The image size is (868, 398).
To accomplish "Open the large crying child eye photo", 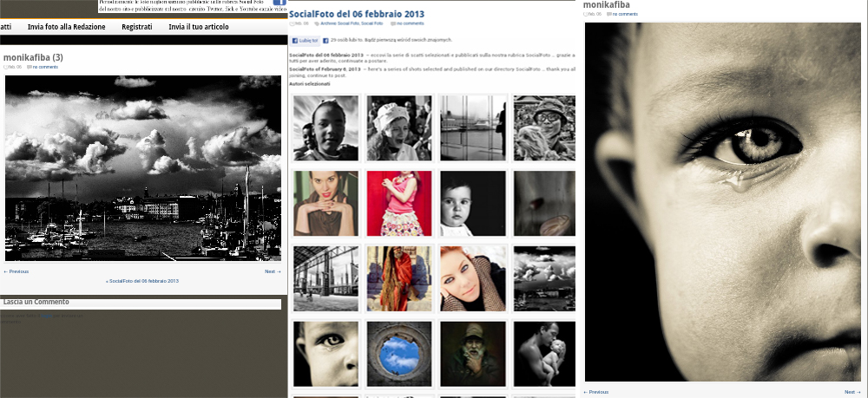I will click(723, 202).
